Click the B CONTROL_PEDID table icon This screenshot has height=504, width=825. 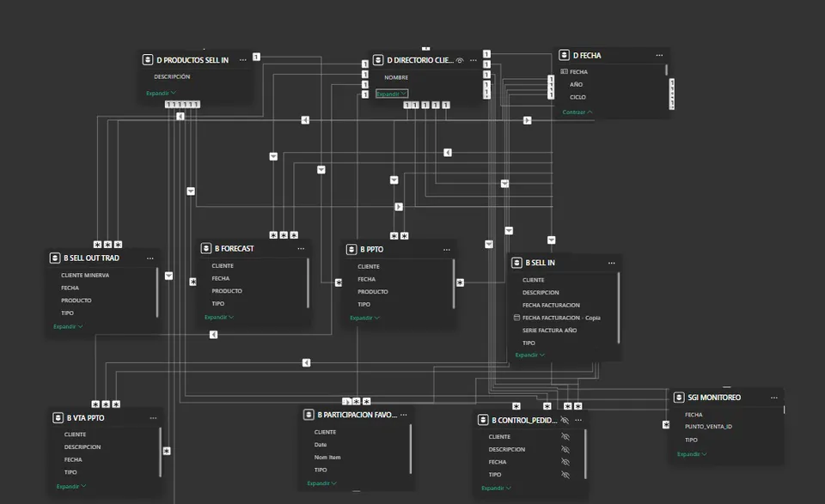(x=483, y=420)
